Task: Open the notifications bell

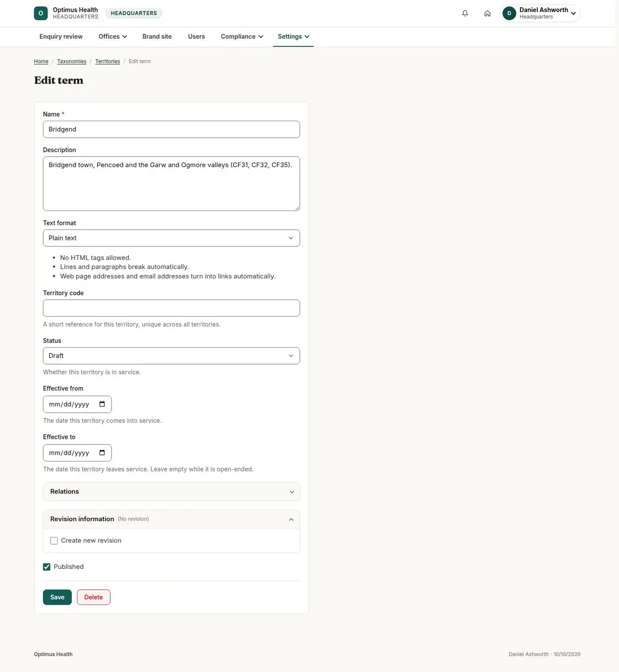Action: coord(465,13)
